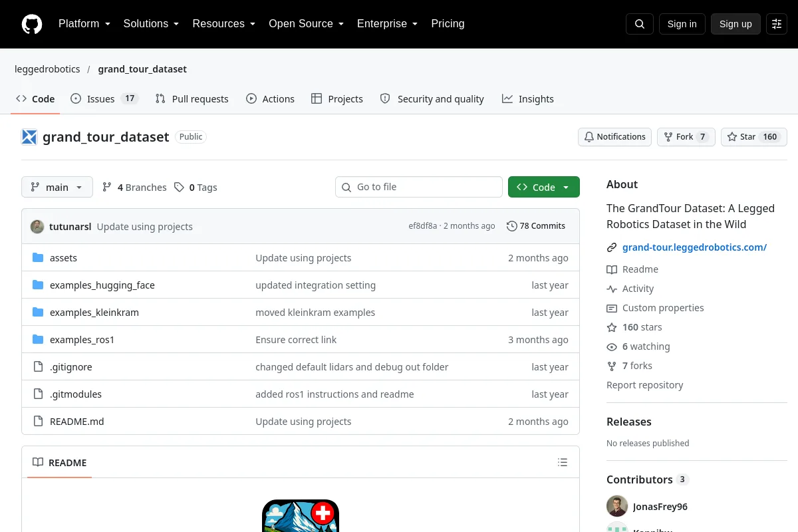Image resolution: width=798 pixels, height=532 pixels.
Task: Open the JonasFrey96 contributor name
Action: (660, 507)
